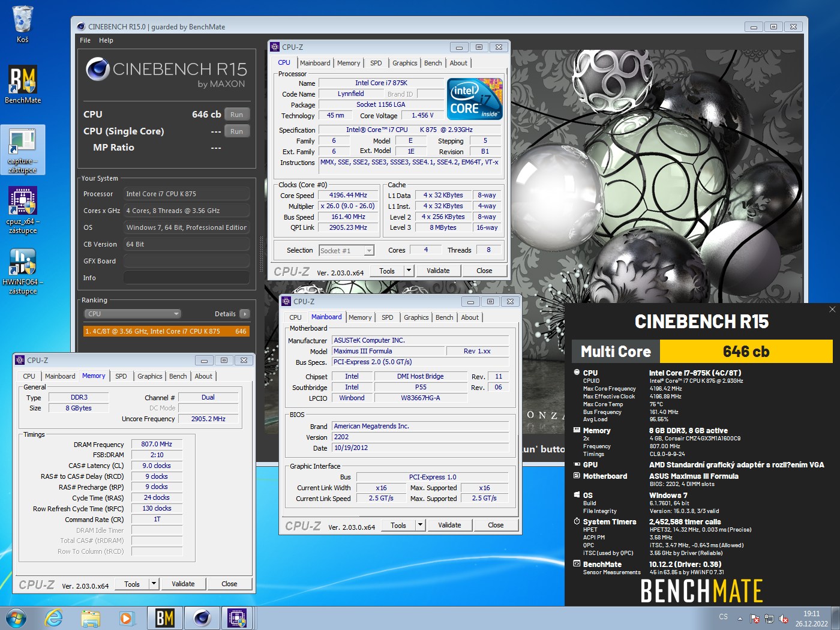
Task: Open Mainboard tab in Memory CPU-Z window
Action: click(x=60, y=376)
